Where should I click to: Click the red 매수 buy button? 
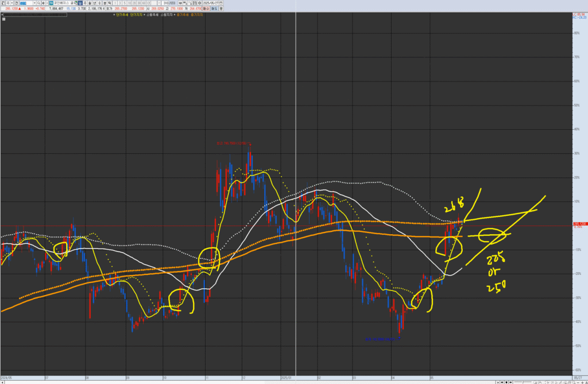(x=206, y=8)
